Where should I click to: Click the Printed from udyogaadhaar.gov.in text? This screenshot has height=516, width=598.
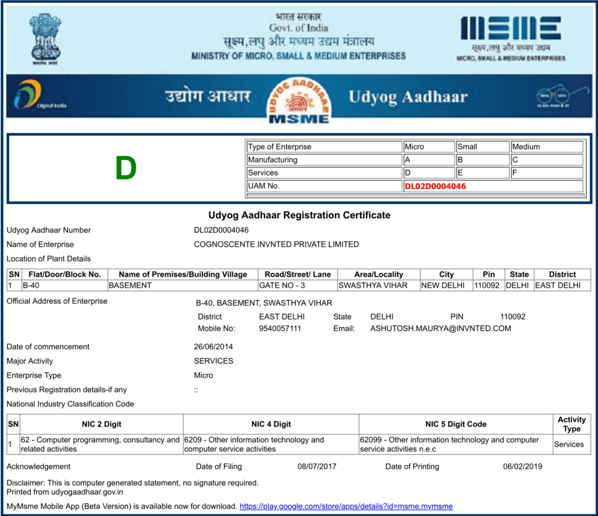point(65,492)
